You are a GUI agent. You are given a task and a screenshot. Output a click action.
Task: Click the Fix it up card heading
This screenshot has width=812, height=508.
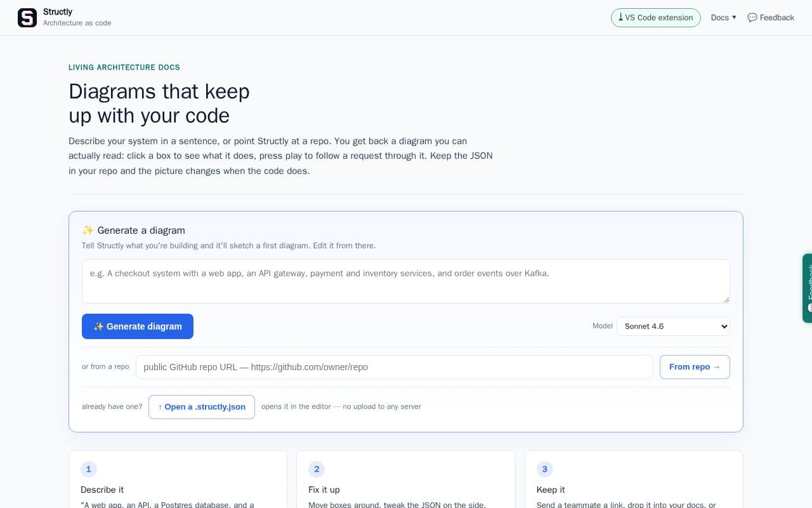324,490
